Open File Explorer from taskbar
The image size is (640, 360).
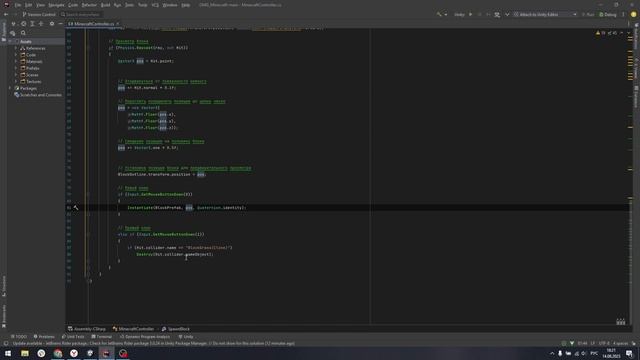25,353
